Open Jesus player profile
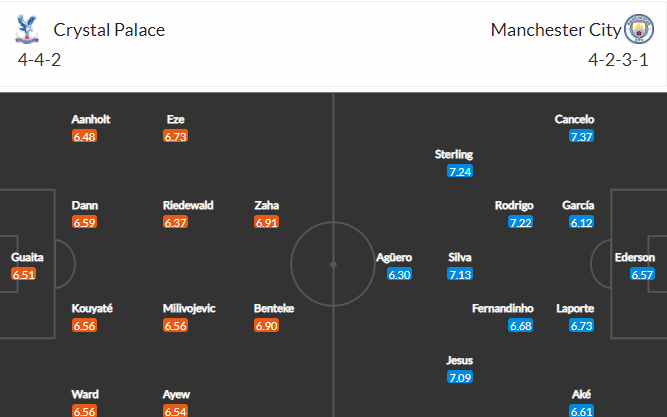Image resolution: width=667 pixels, height=417 pixels. (459, 360)
